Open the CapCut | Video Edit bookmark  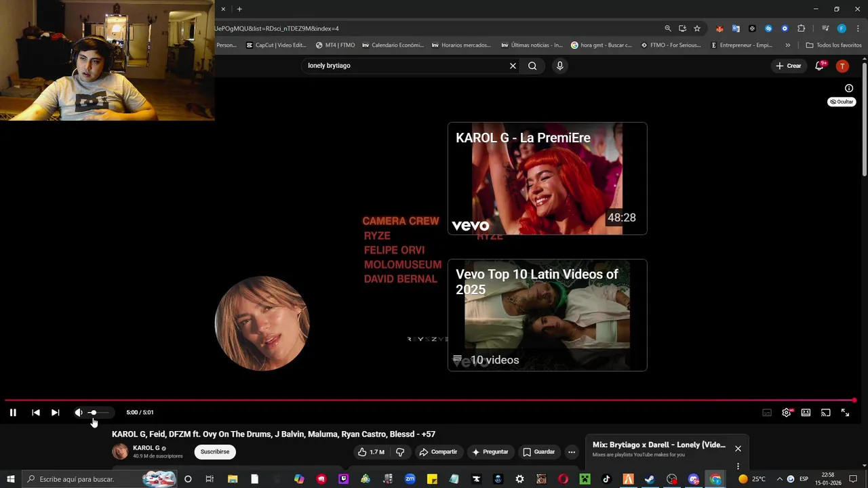276,45
